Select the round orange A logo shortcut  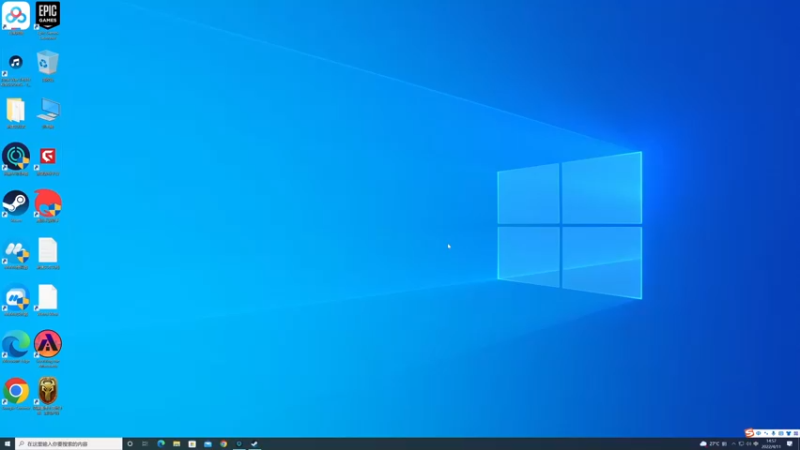48,343
